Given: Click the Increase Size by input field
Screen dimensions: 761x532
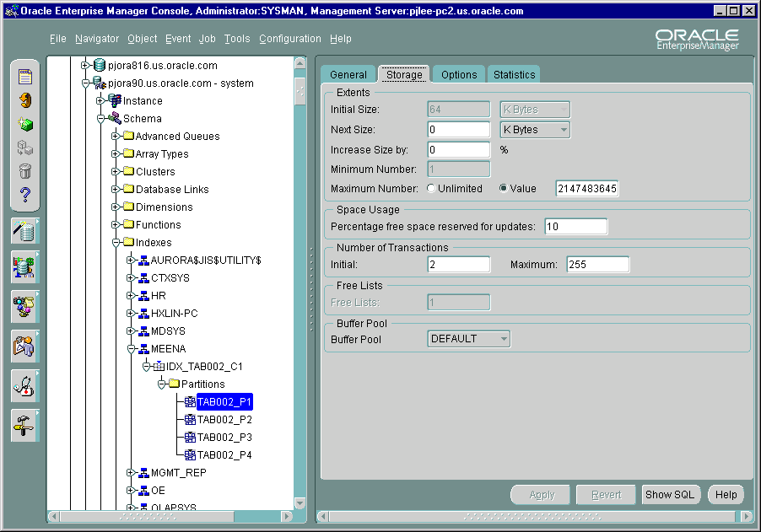Looking at the screenshot, I should (x=459, y=150).
